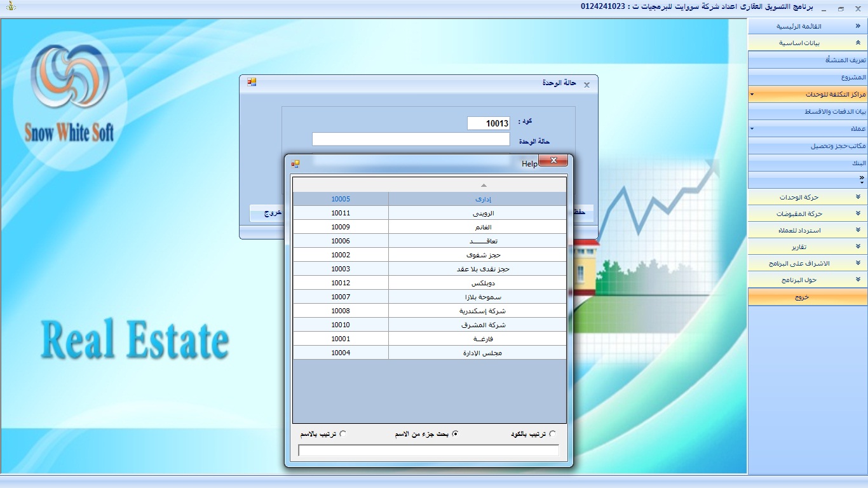868x488 pixels.
Task: Open 'مراكز التكلفة للوحدات' dropdown arrow
Action: [x=752, y=94]
